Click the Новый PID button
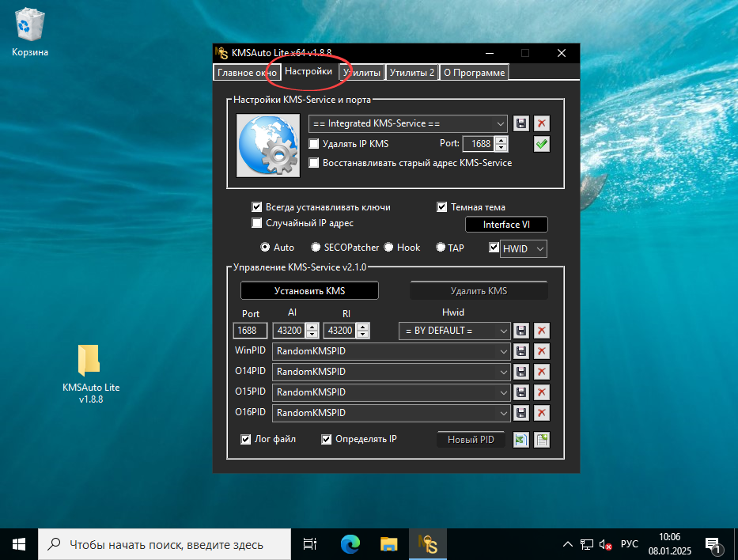The width and height of the screenshot is (738, 560). 471,440
